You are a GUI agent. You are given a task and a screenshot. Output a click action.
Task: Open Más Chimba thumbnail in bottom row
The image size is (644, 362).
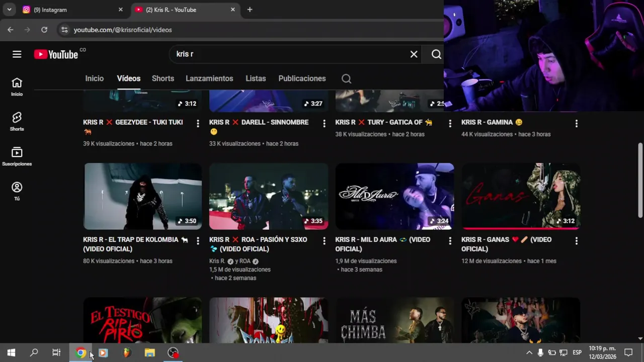tap(395, 320)
